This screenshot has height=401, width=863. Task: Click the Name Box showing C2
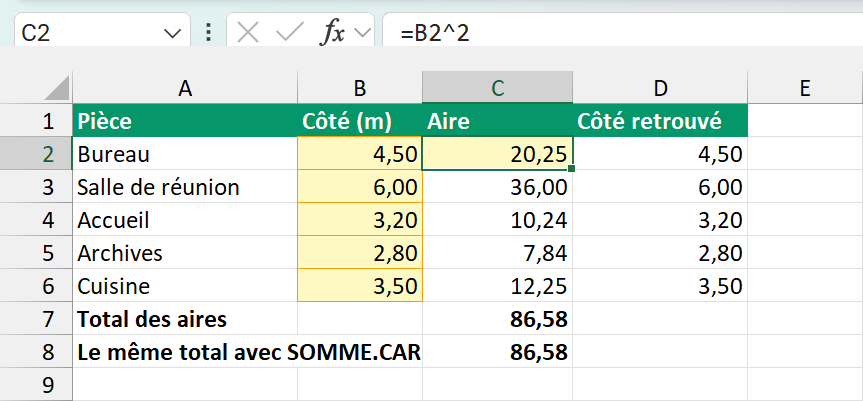102,32
